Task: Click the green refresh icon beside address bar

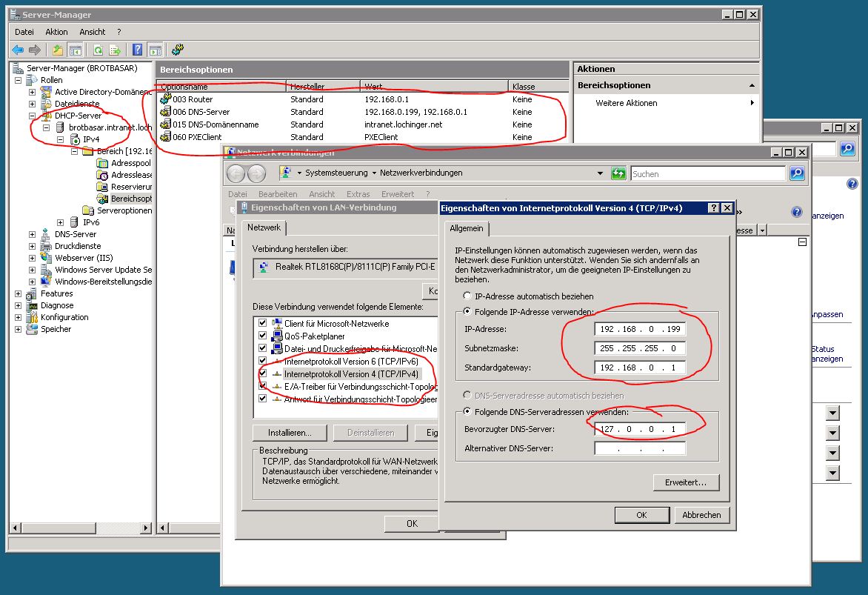Action: pyautogui.click(x=618, y=173)
